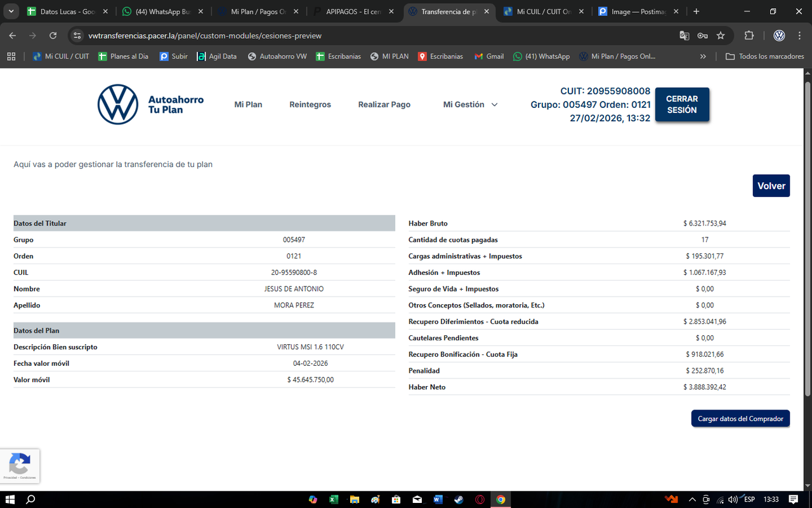This screenshot has width=812, height=508.
Task: Open Opera from the taskbar
Action: (x=480, y=499)
